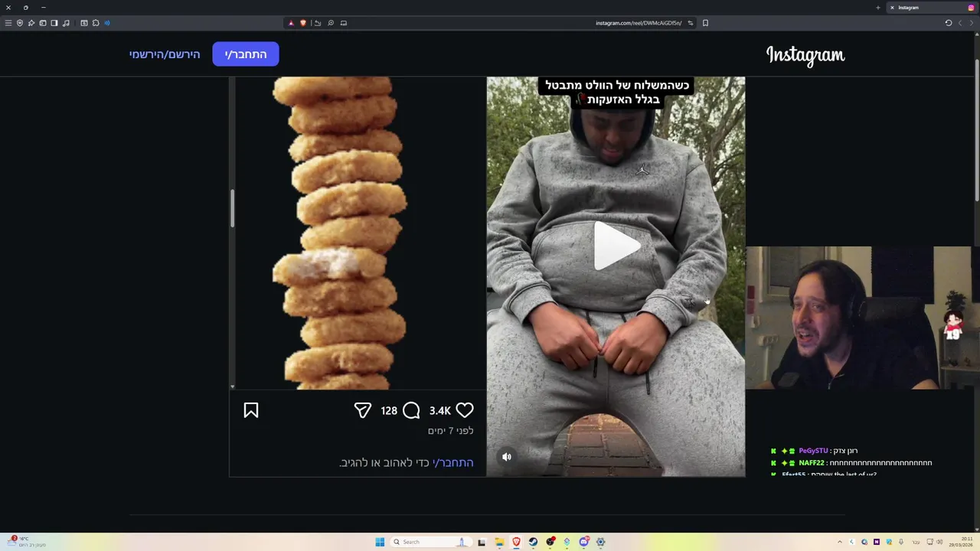
Task: Open Brave browser from the taskbar
Action: point(516,542)
